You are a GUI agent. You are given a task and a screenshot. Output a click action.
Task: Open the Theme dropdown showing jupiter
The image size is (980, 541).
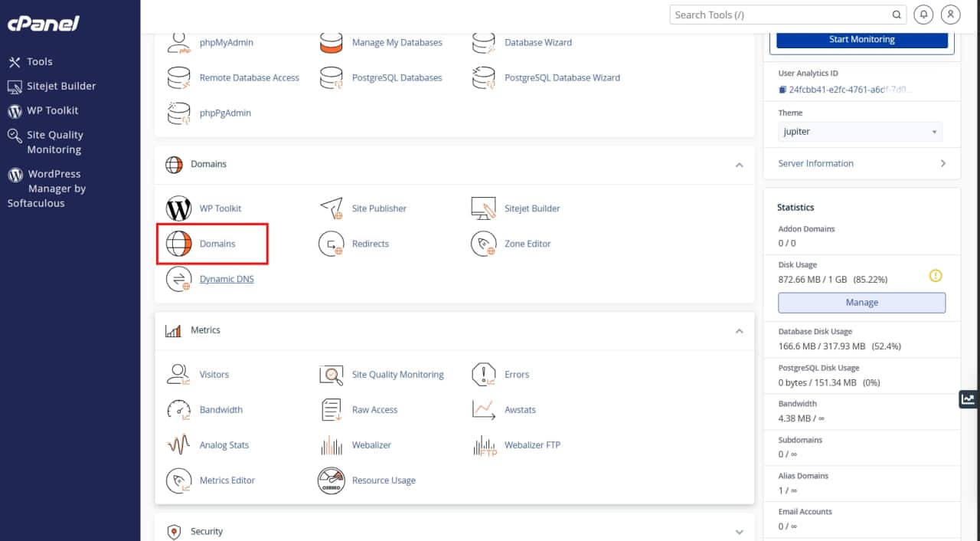point(860,132)
